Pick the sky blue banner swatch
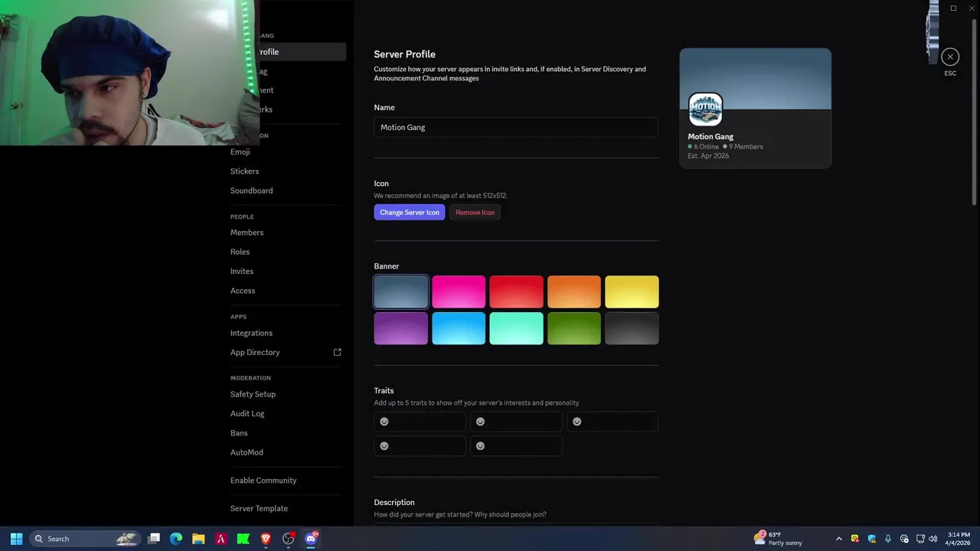Image resolution: width=980 pixels, height=551 pixels. pos(459,328)
